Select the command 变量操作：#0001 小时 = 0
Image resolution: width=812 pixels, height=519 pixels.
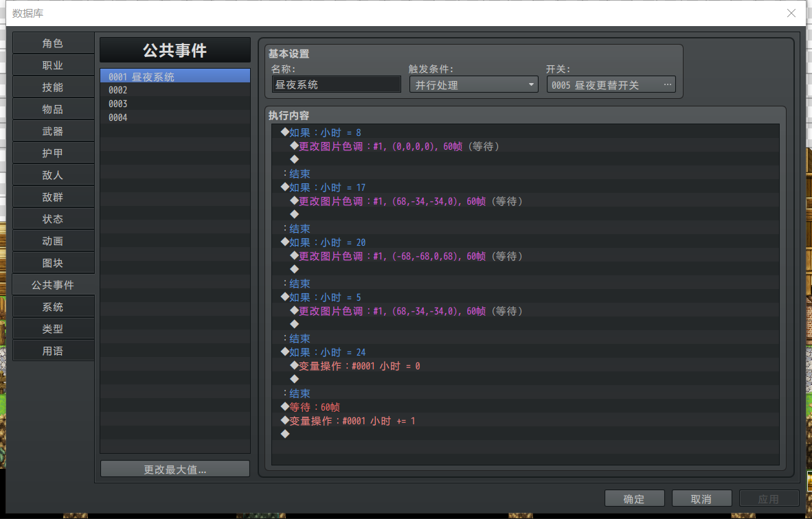pyautogui.click(x=526, y=366)
